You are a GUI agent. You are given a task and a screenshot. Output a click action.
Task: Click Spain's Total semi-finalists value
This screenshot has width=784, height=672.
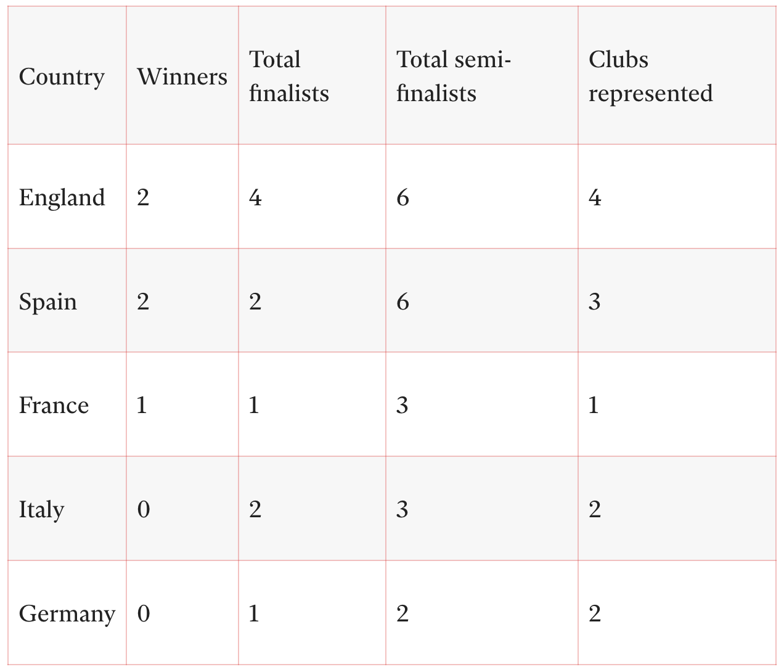pos(402,302)
